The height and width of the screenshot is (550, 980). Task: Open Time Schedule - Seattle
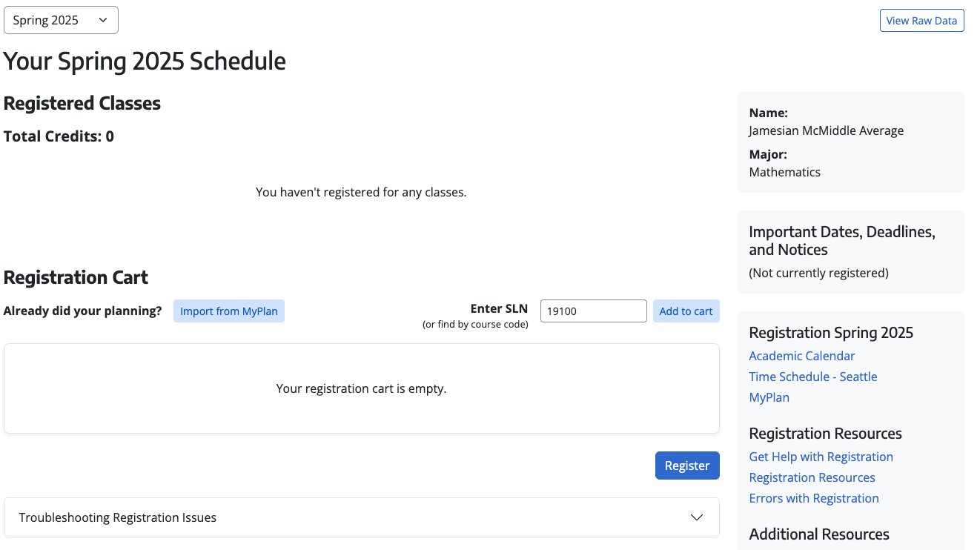click(812, 377)
